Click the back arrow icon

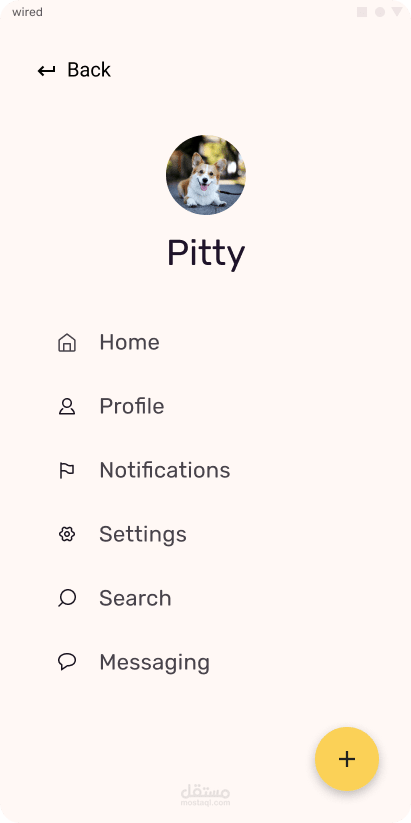point(46,70)
